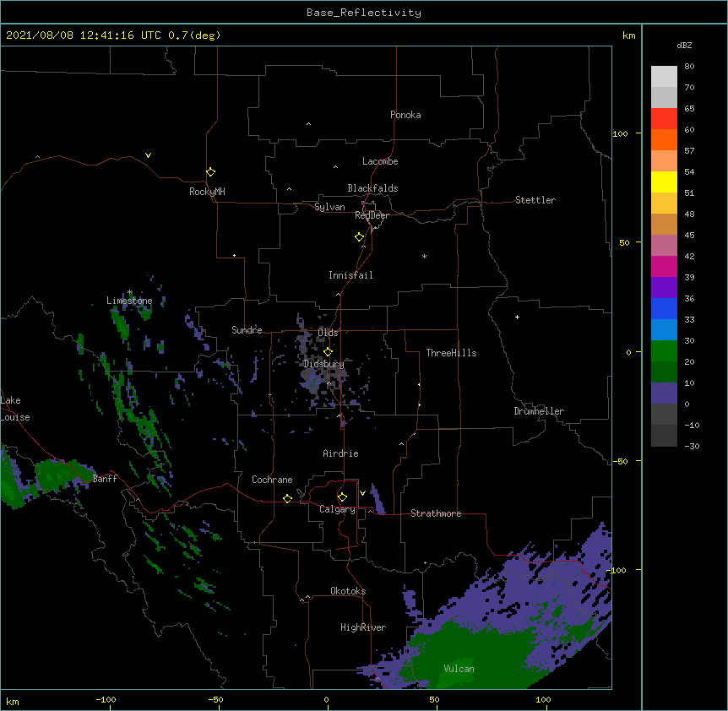The image size is (728, 711).
Task: Click the Base_Reflectivity title text
Action: pyautogui.click(x=364, y=13)
